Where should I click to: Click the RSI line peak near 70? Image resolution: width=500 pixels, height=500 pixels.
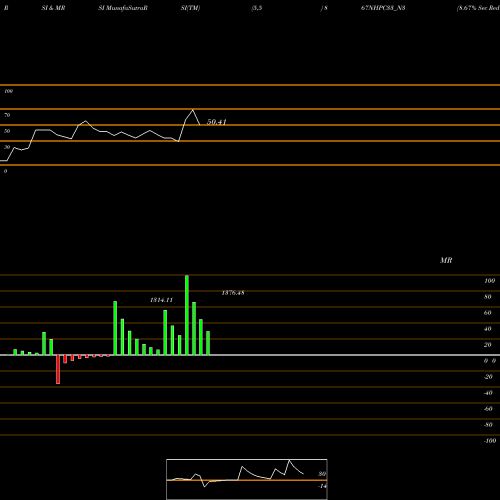(192, 110)
